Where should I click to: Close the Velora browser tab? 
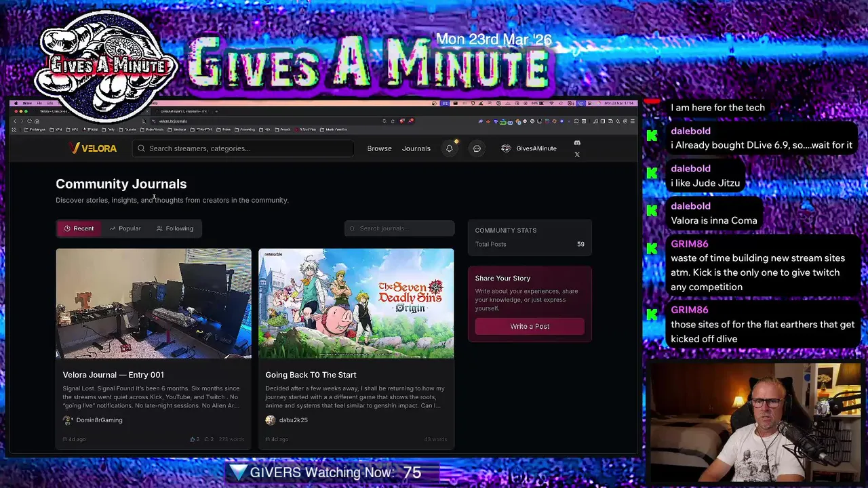point(147,111)
